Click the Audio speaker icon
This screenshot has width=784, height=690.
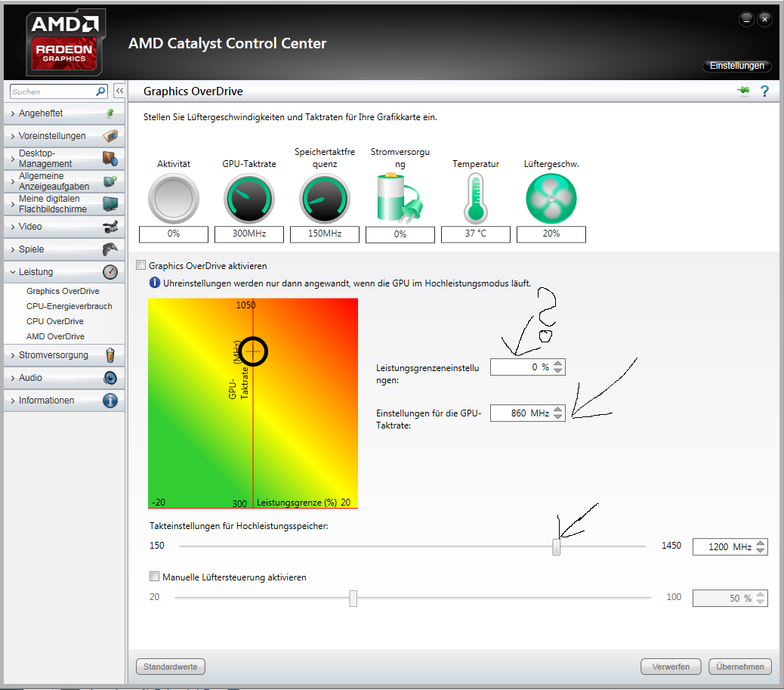coord(110,378)
